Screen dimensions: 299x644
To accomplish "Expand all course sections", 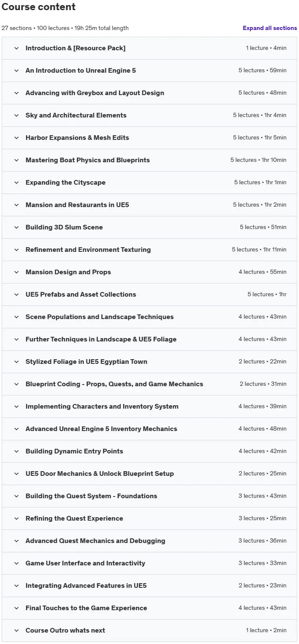I will click(269, 28).
